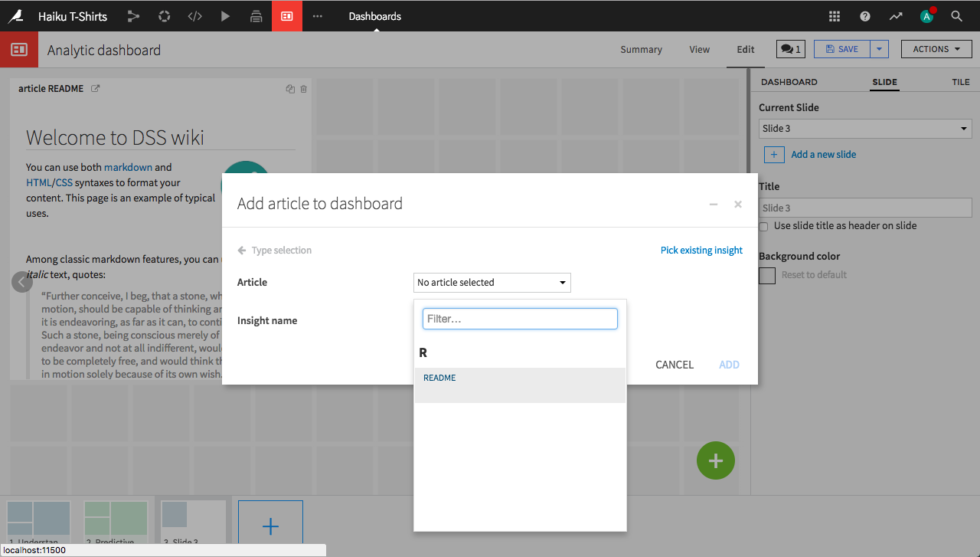Select the second slide thumbnail Predictive
Screen dimensions: 980x557
pos(116,524)
